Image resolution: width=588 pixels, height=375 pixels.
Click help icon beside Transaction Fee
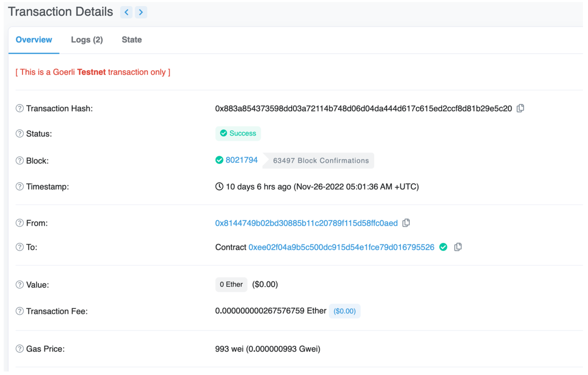coord(20,311)
